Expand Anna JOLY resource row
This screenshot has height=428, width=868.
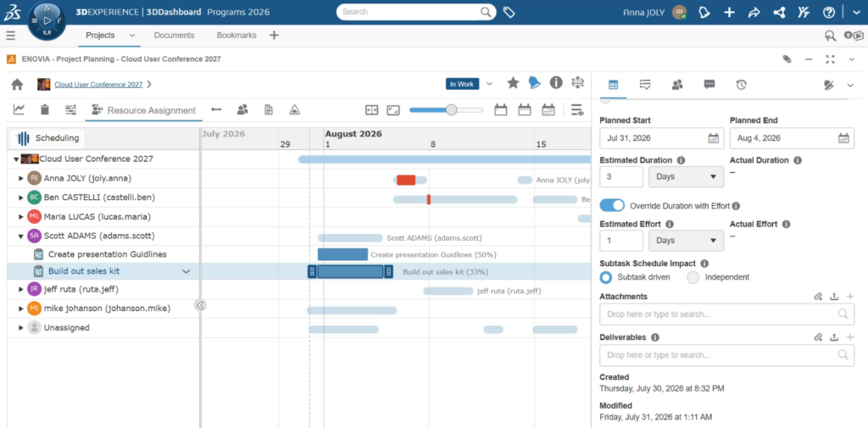21,178
